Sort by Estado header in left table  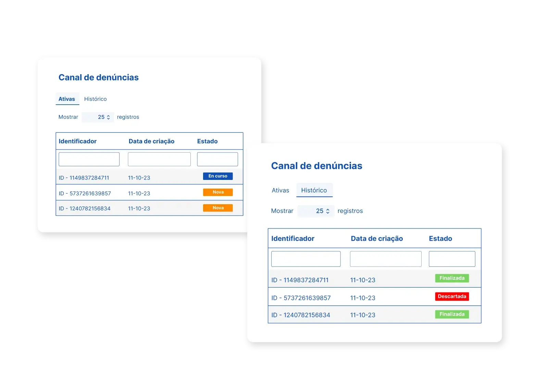[207, 141]
